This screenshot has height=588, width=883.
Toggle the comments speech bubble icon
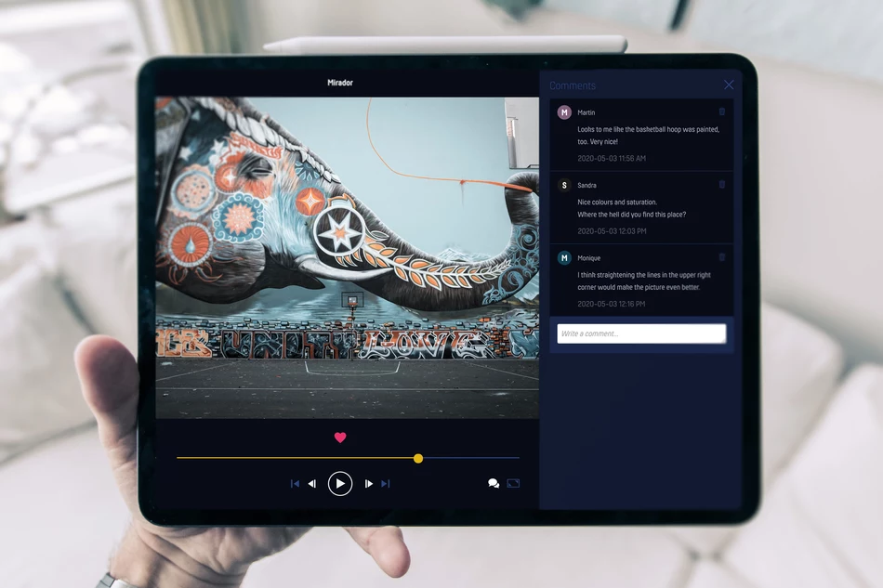[x=494, y=484]
